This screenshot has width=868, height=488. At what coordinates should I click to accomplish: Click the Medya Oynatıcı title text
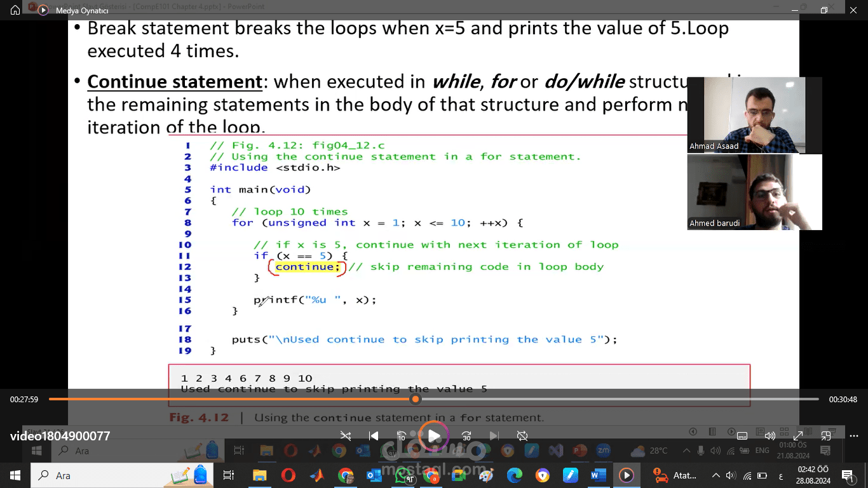[82, 10]
